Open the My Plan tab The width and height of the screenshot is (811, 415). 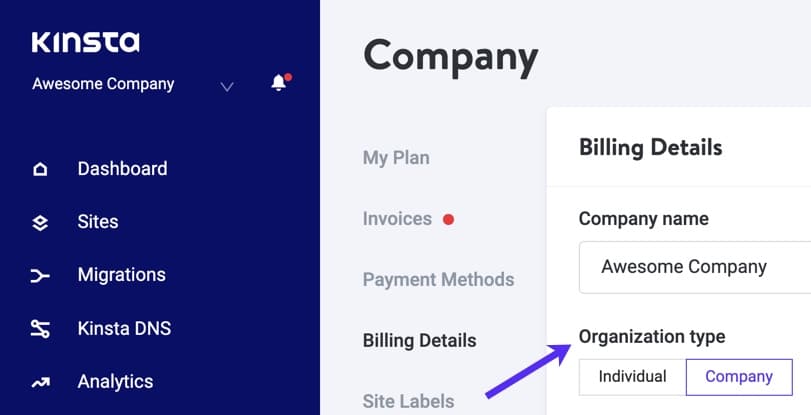[396, 158]
